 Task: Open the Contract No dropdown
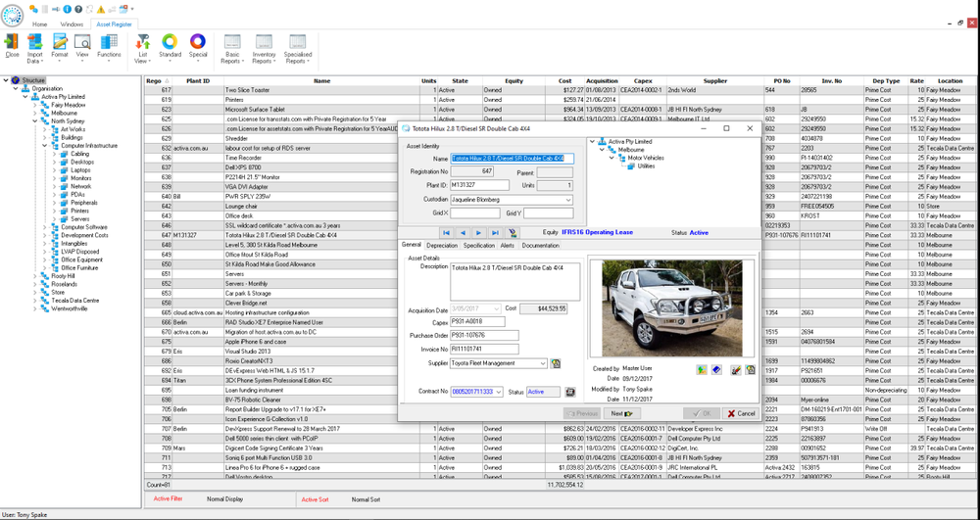(498, 392)
